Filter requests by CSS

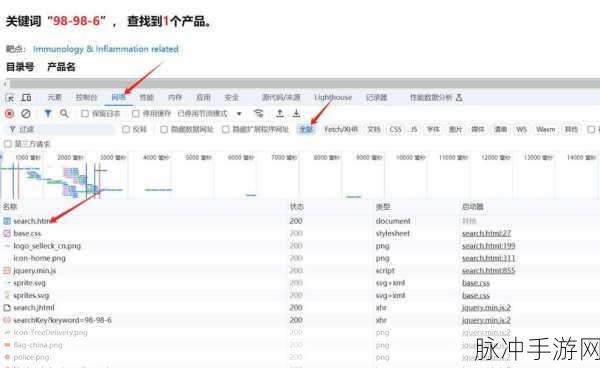pos(395,130)
